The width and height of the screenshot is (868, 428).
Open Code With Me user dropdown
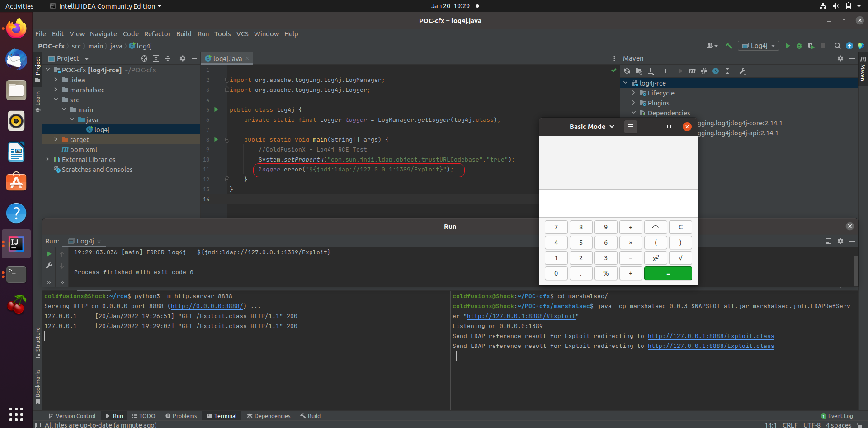point(712,46)
